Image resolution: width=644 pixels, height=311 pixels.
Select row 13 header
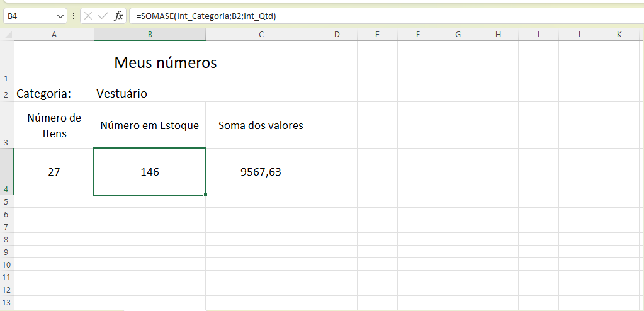(7, 302)
